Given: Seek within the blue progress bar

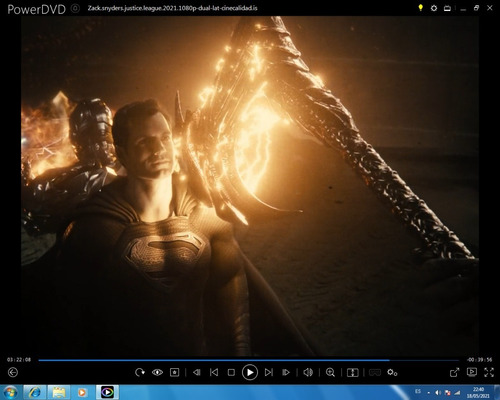Looking at the screenshot, I should (248, 360).
